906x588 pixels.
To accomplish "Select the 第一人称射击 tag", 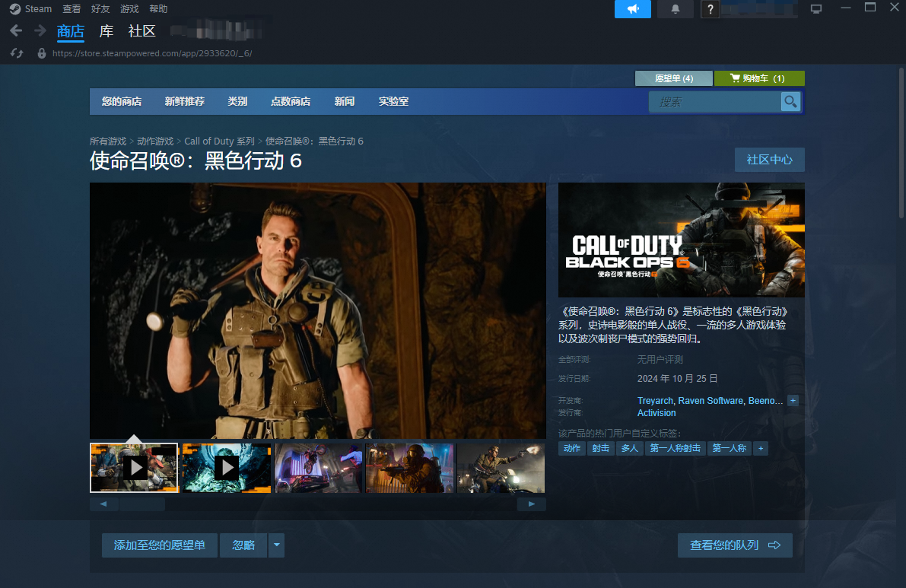I will [x=676, y=448].
